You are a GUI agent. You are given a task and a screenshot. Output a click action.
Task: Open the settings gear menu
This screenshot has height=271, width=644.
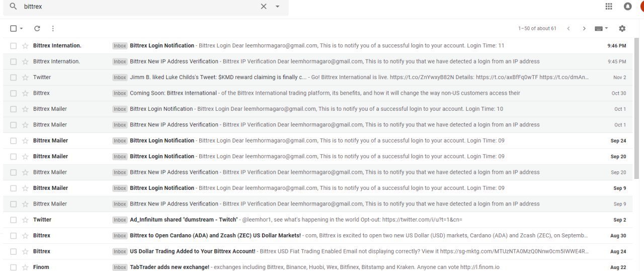click(622, 29)
